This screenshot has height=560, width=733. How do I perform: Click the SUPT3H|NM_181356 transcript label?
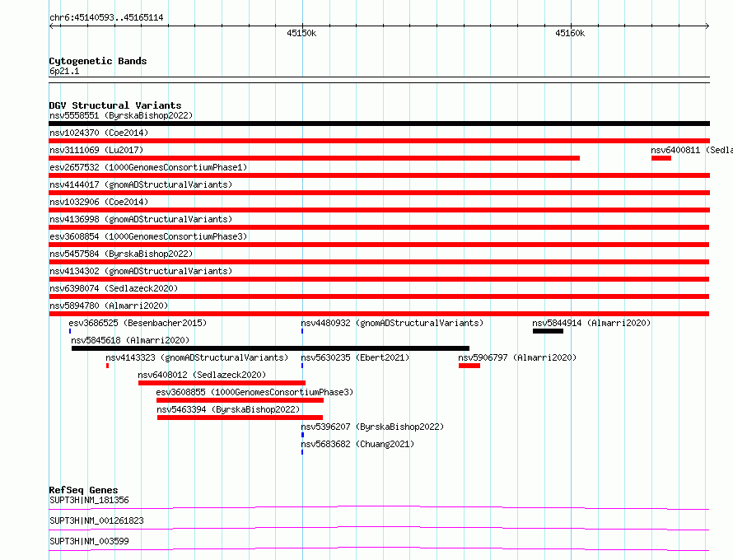89,500
